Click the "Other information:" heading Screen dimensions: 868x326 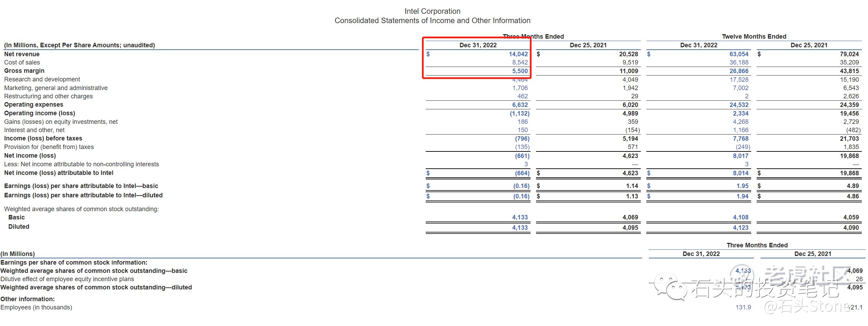[28, 299]
